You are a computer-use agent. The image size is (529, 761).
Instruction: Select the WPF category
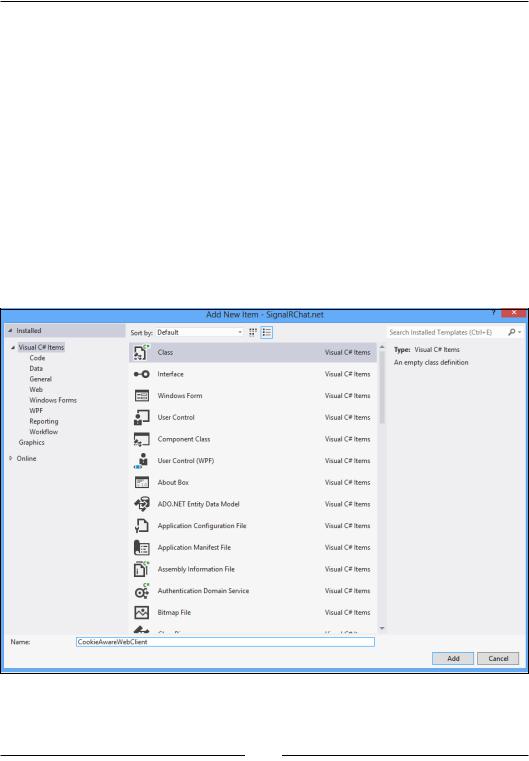36,411
